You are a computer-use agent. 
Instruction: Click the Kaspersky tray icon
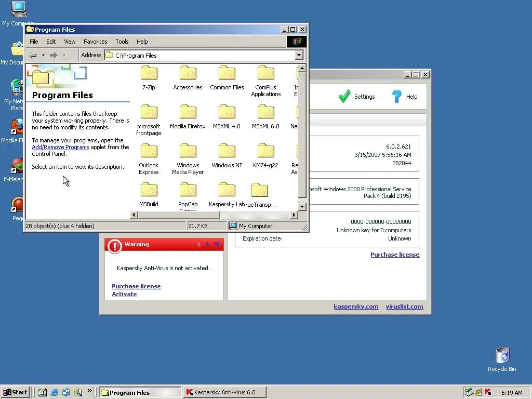488,392
